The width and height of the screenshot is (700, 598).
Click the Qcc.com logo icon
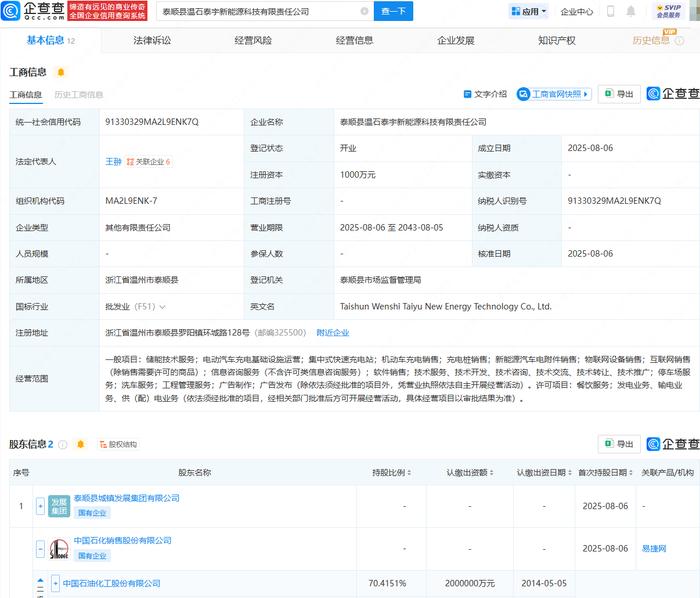10,11
